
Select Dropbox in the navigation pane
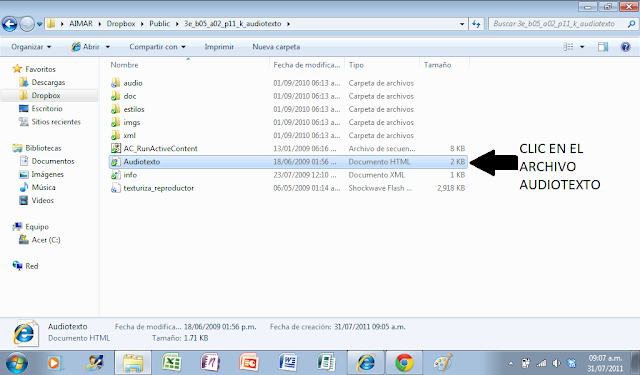[x=46, y=95]
